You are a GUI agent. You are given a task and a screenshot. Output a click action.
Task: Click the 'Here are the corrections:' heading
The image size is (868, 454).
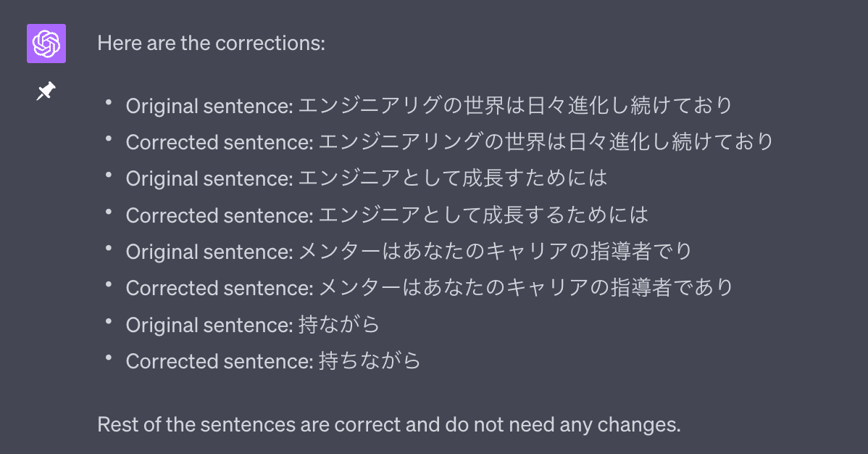[x=210, y=43]
